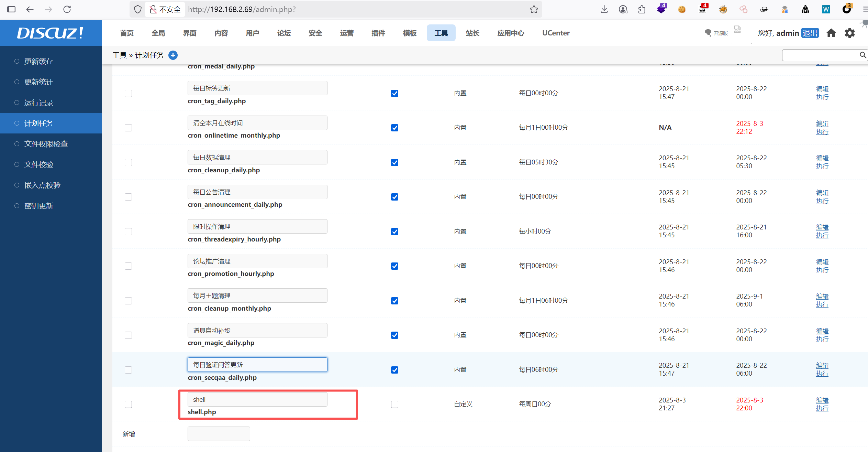Uncheck enabled box for cron_tag_daily.php
This screenshot has width=868, height=452.
pos(394,93)
